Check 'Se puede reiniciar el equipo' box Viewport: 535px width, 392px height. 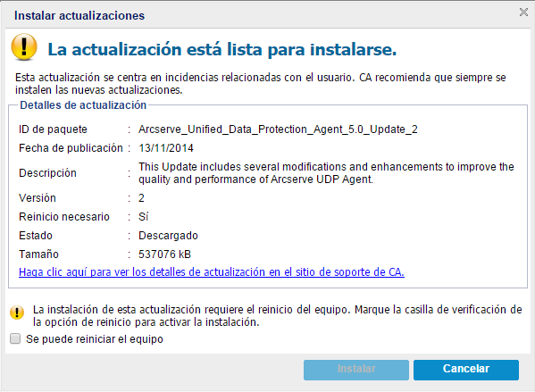(x=15, y=338)
